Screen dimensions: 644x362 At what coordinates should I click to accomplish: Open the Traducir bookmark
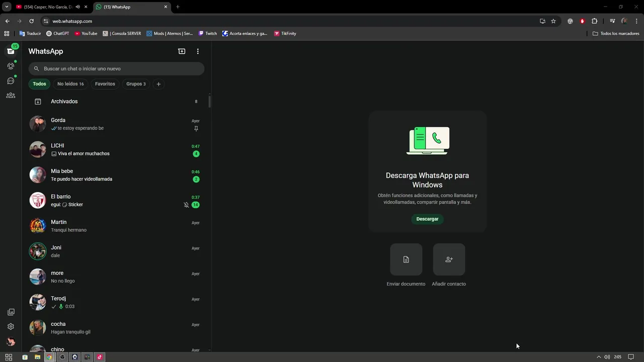click(x=30, y=34)
